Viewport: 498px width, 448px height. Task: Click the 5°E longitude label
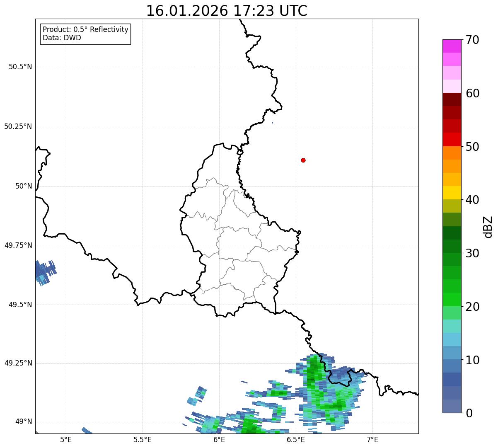coord(66,439)
